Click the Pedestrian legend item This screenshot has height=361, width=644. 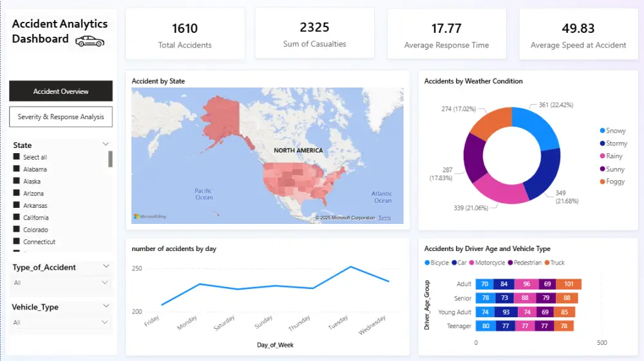pos(525,263)
